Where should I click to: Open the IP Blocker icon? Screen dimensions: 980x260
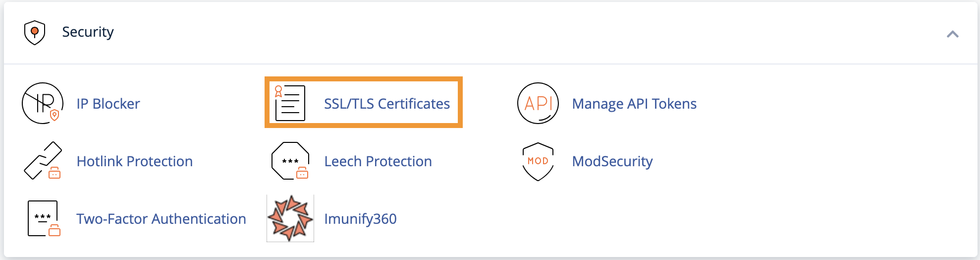point(43,103)
